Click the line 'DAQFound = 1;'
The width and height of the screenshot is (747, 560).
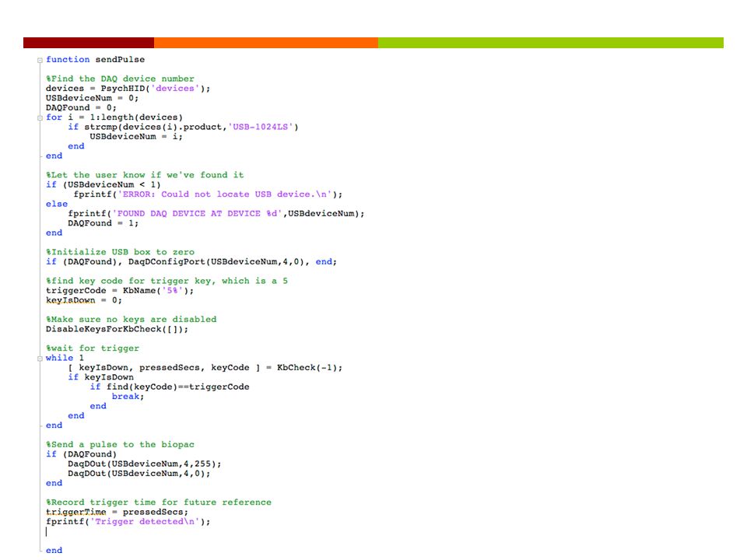click(103, 223)
